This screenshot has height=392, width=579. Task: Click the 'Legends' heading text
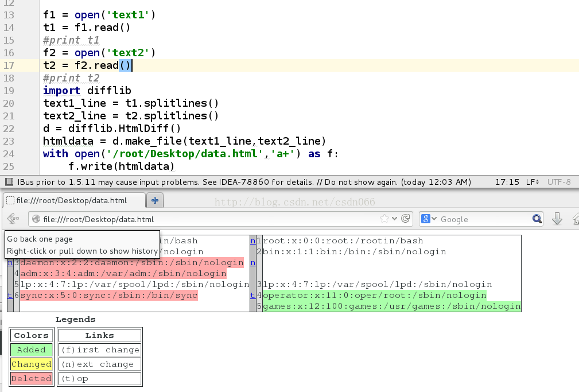(75, 319)
